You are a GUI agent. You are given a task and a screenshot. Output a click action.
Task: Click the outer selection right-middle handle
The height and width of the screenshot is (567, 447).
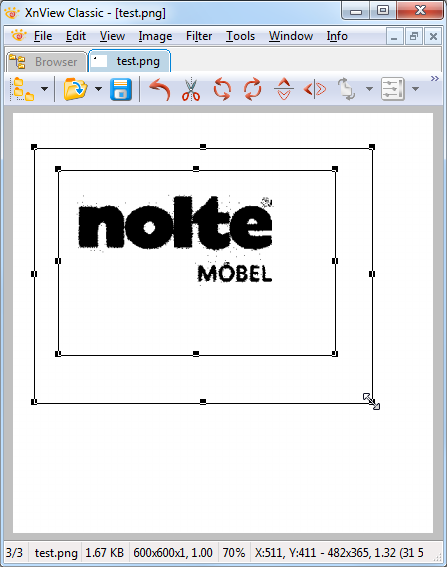(372, 274)
